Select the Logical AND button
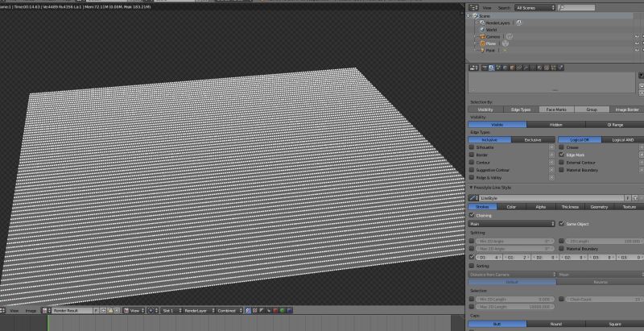 pyautogui.click(x=622, y=139)
